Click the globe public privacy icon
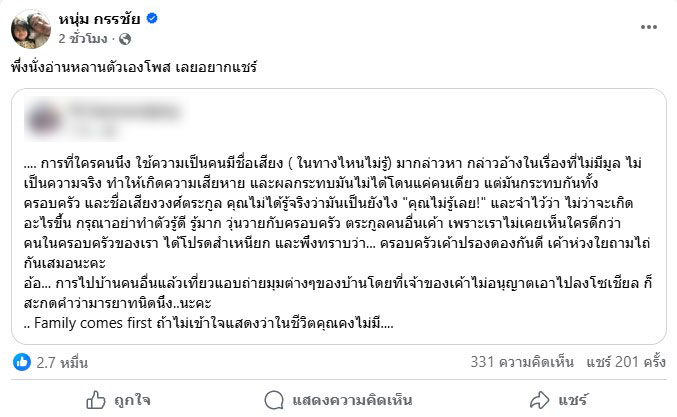The height and width of the screenshot is (417, 677). click(x=124, y=39)
